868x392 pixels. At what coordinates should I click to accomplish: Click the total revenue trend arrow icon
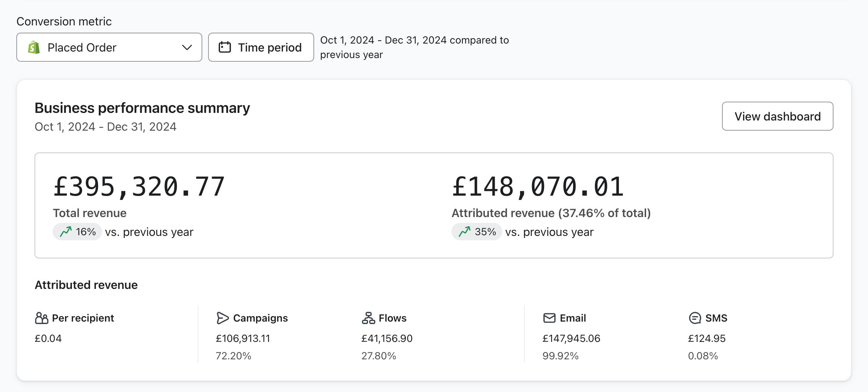tap(66, 232)
